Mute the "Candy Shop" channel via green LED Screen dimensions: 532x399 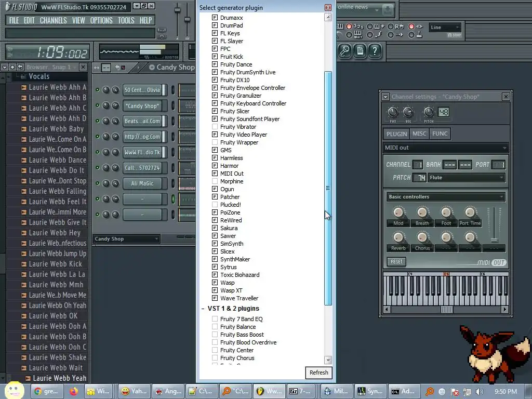(97, 105)
